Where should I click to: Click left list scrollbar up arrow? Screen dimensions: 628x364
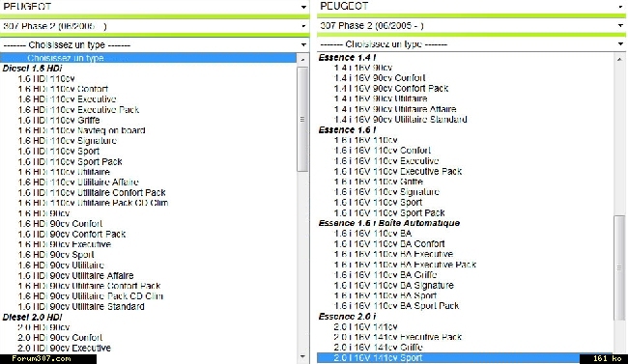302,60
